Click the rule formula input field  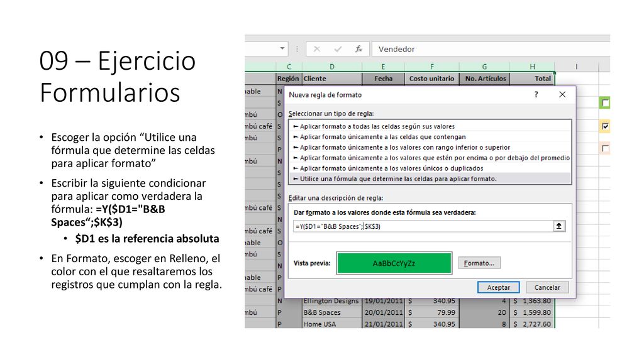[423, 226]
